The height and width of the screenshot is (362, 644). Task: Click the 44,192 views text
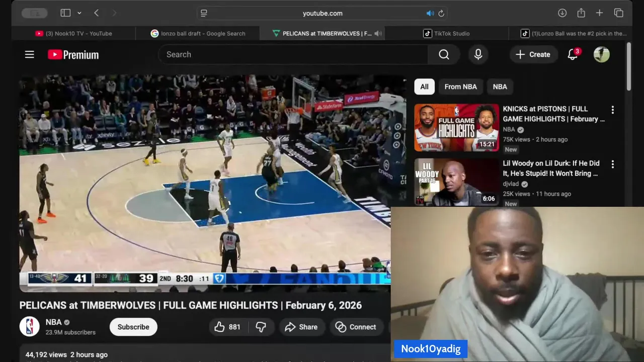[45, 354]
